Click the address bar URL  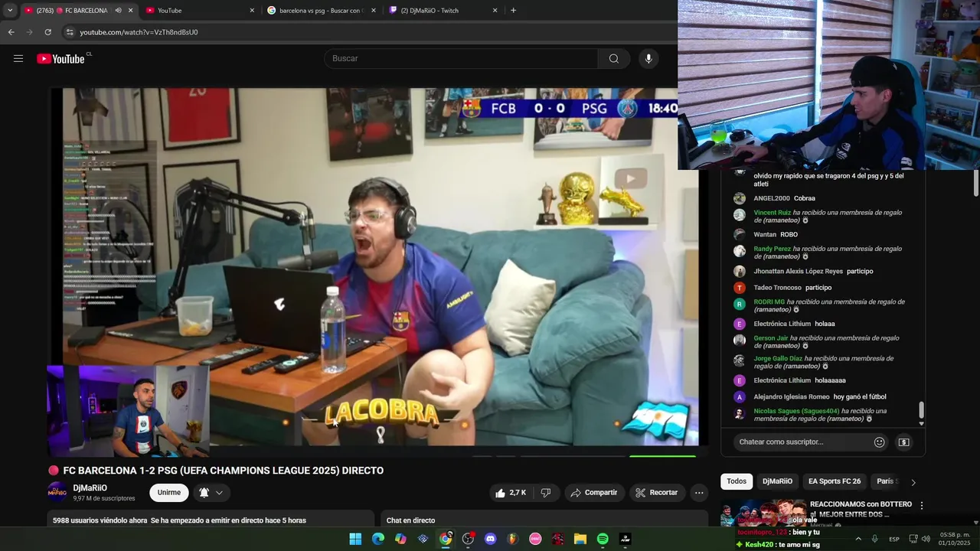coord(139,32)
